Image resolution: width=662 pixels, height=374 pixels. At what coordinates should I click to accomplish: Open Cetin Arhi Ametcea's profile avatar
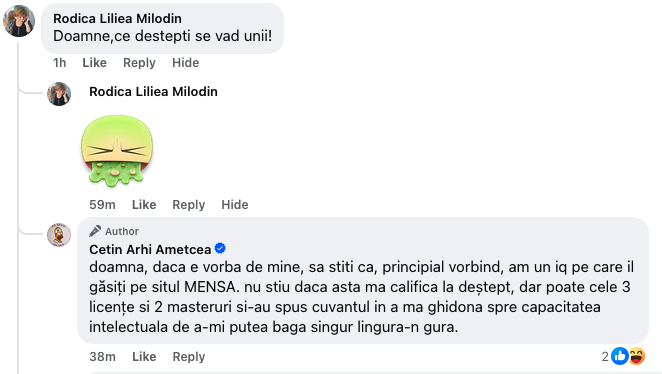click(x=59, y=235)
